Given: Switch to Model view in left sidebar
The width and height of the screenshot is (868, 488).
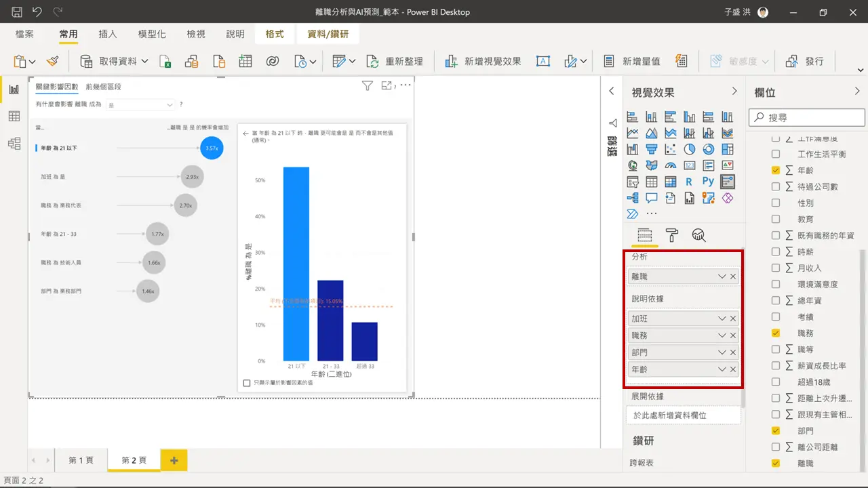Looking at the screenshot, I should point(14,143).
